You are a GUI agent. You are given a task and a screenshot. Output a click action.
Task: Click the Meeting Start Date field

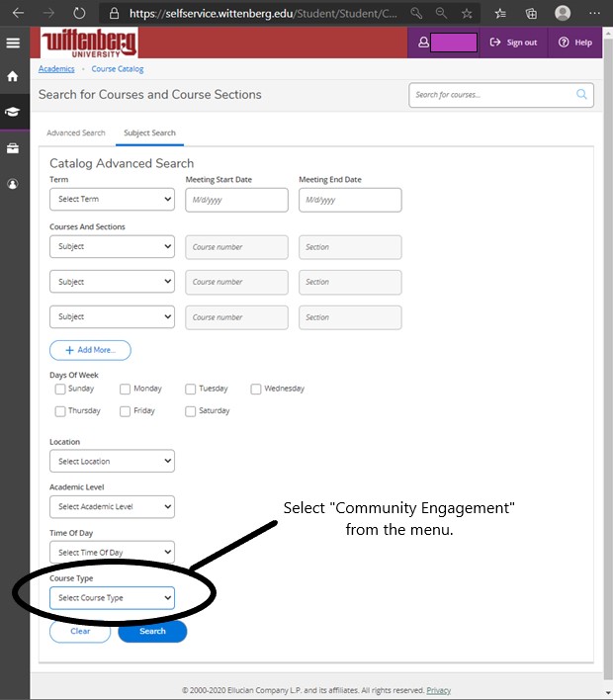click(236, 200)
